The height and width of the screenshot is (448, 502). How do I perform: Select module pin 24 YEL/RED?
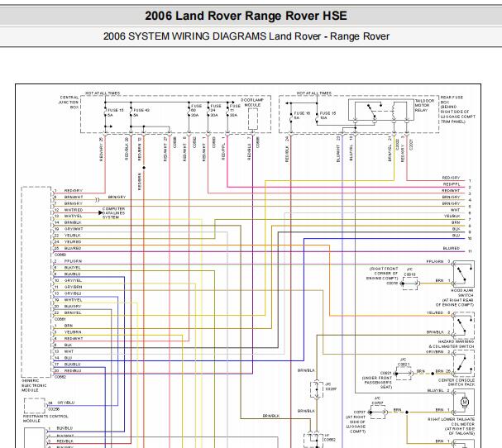pos(68,242)
